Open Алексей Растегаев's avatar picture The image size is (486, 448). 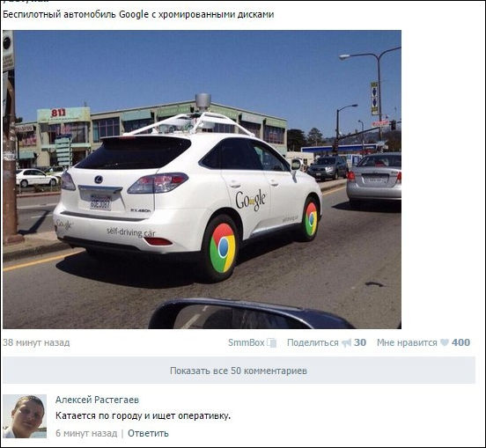[x=25, y=416]
